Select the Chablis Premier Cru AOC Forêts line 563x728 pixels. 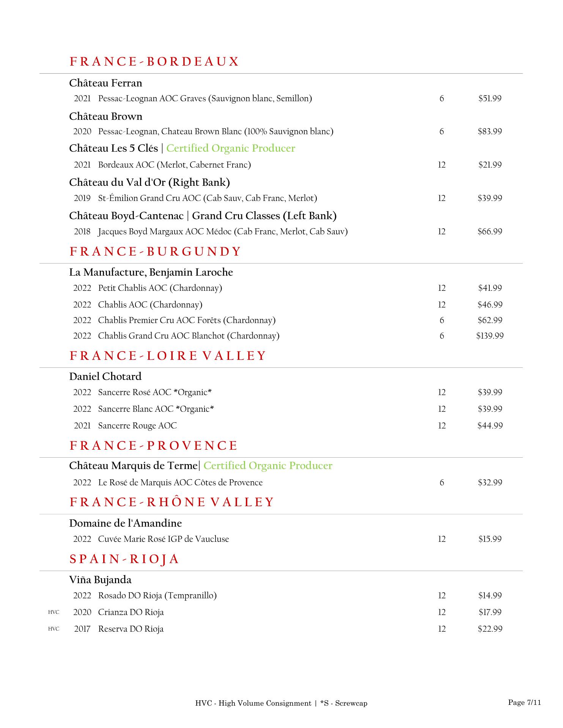pos(187,320)
